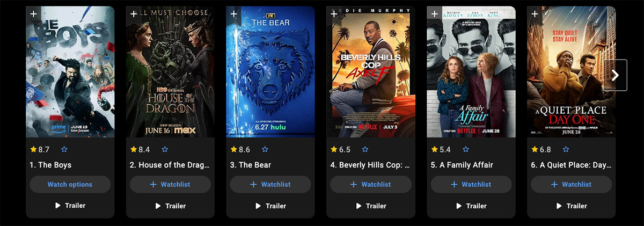
Task: Rate A Family Affair with the blue star
Action: pyautogui.click(x=466, y=149)
